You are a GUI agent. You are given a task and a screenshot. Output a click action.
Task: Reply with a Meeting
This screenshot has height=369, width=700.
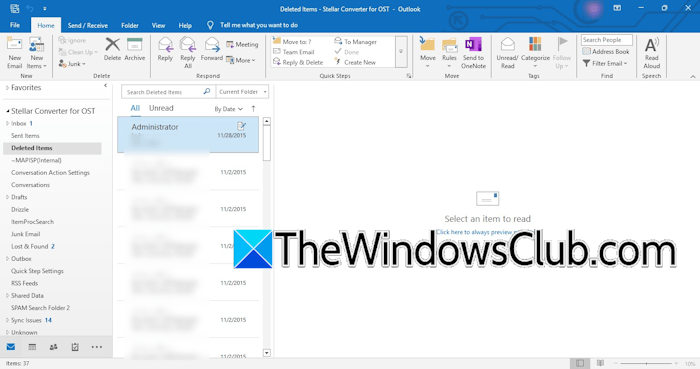click(x=242, y=44)
